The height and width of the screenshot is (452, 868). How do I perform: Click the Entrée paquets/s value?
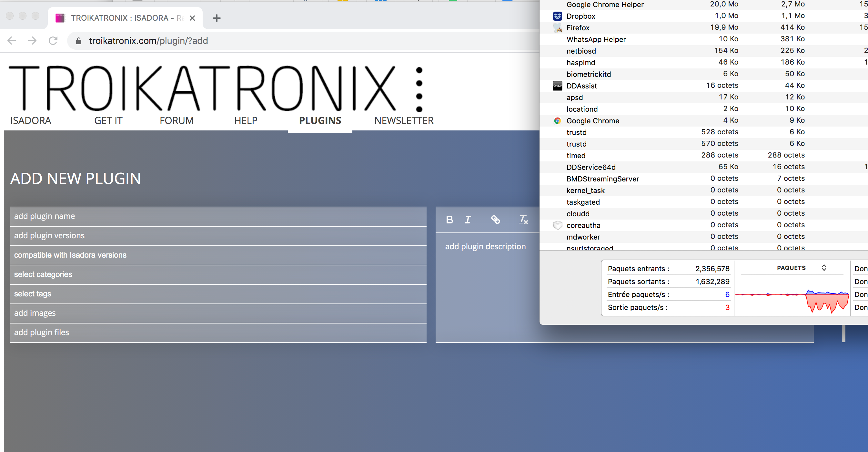[727, 294]
